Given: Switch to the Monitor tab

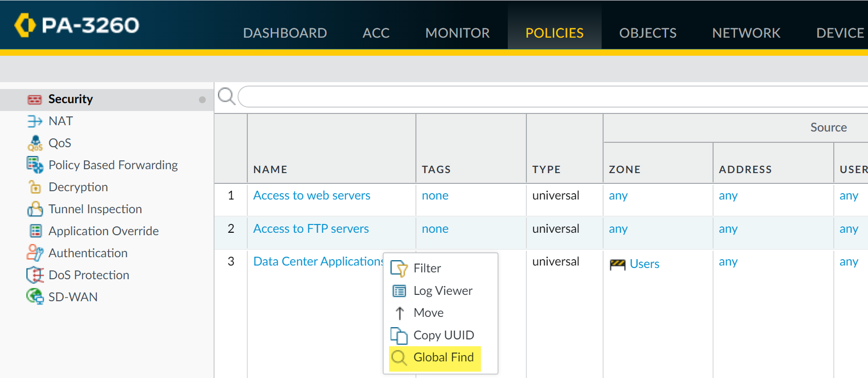Looking at the screenshot, I should (457, 33).
